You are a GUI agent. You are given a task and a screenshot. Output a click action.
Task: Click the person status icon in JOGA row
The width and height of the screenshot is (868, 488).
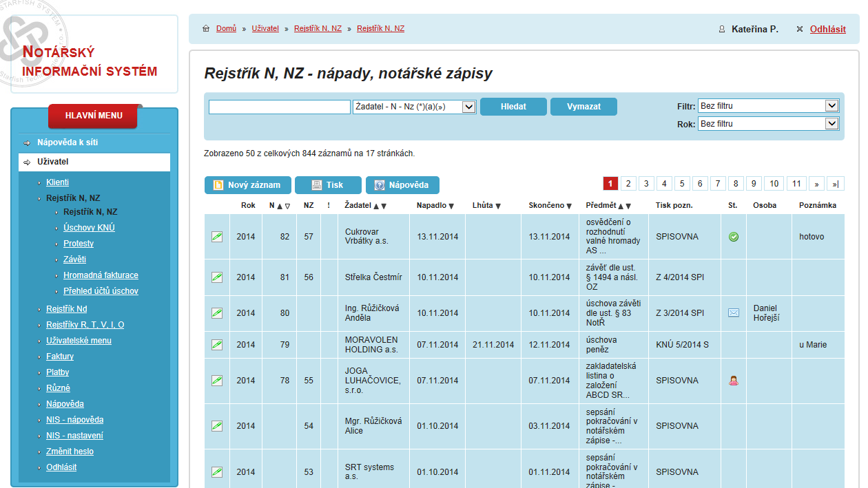(x=734, y=380)
